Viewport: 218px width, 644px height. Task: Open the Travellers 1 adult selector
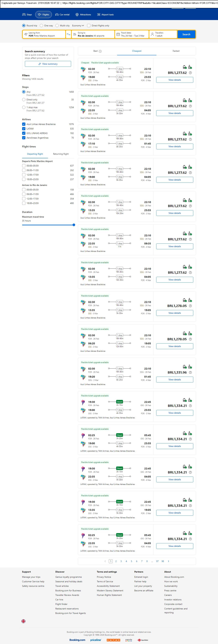163,34
